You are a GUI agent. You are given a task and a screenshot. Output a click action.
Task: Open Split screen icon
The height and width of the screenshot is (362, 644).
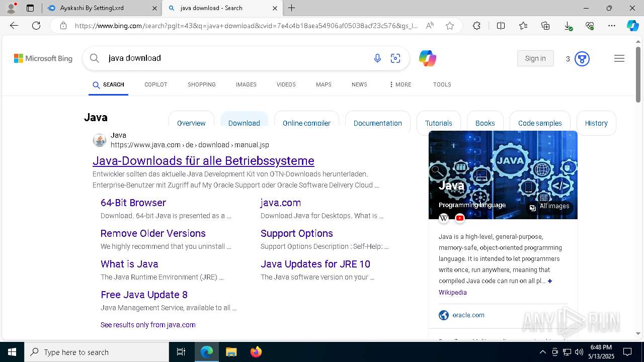501,26
